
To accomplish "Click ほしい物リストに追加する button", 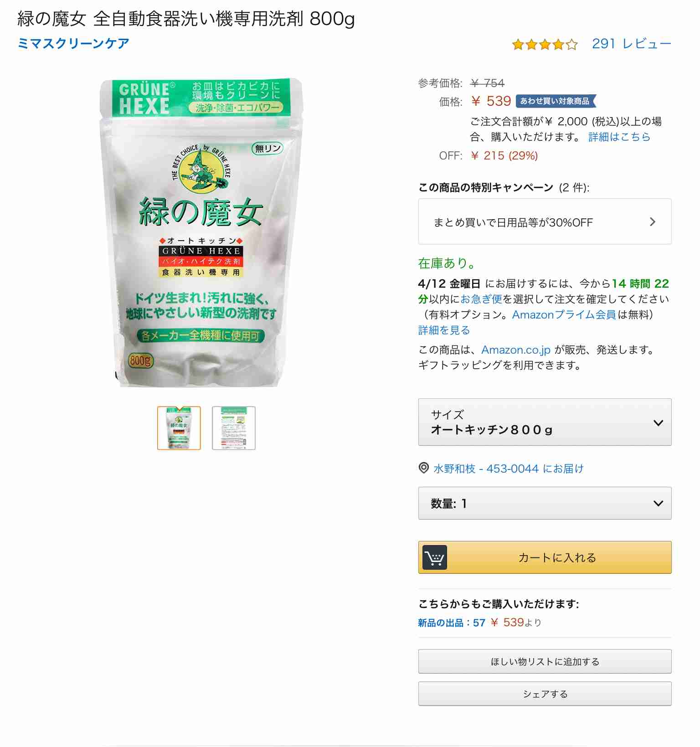I will [x=545, y=661].
